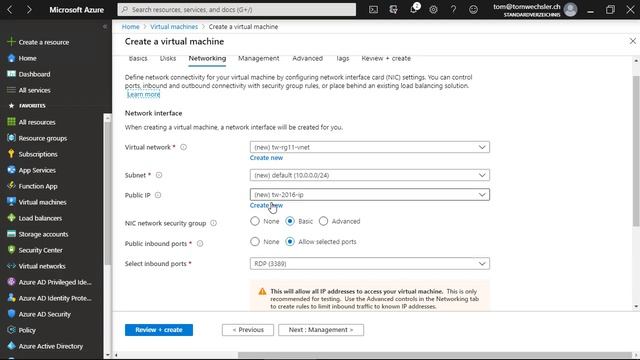This screenshot has height=360, width=640.
Task: Open Virtual machines in the sidebar
Action: pos(42,202)
